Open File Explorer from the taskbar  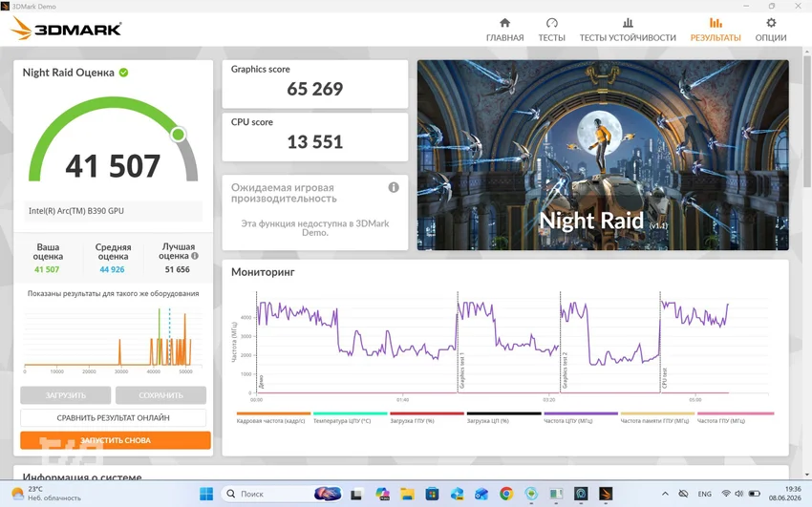[x=407, y=495]
